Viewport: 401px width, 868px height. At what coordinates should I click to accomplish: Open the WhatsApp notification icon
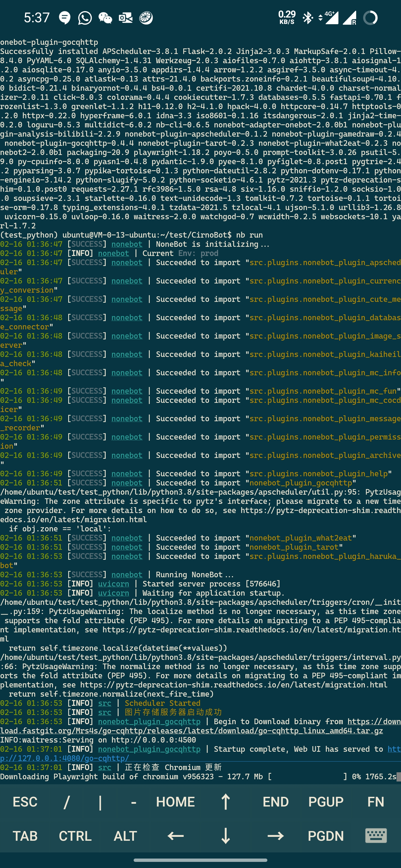[x=85, y=18]
